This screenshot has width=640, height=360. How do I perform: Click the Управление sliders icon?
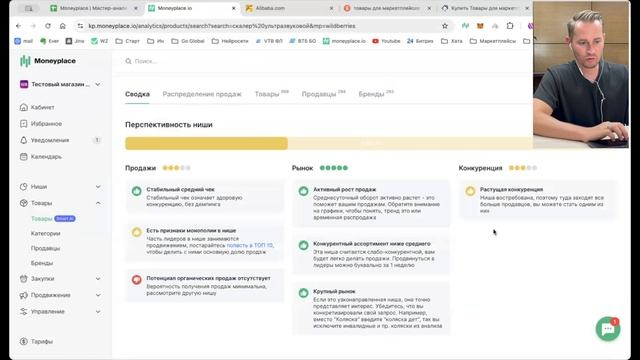pos(24,311)
